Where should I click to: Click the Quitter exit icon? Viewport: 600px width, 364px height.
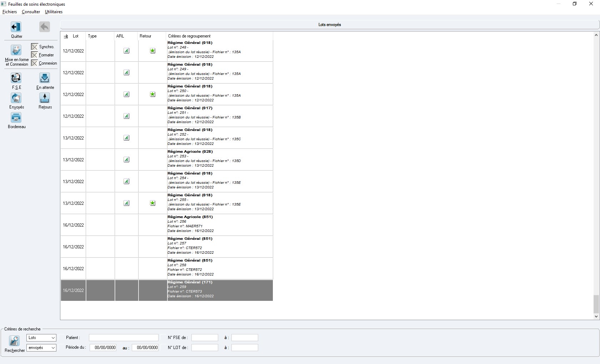[16, 27]
